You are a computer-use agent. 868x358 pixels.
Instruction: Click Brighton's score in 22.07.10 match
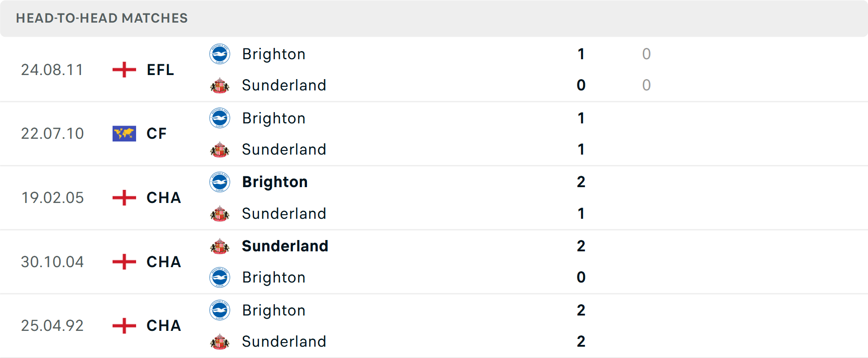coord(581,118)
